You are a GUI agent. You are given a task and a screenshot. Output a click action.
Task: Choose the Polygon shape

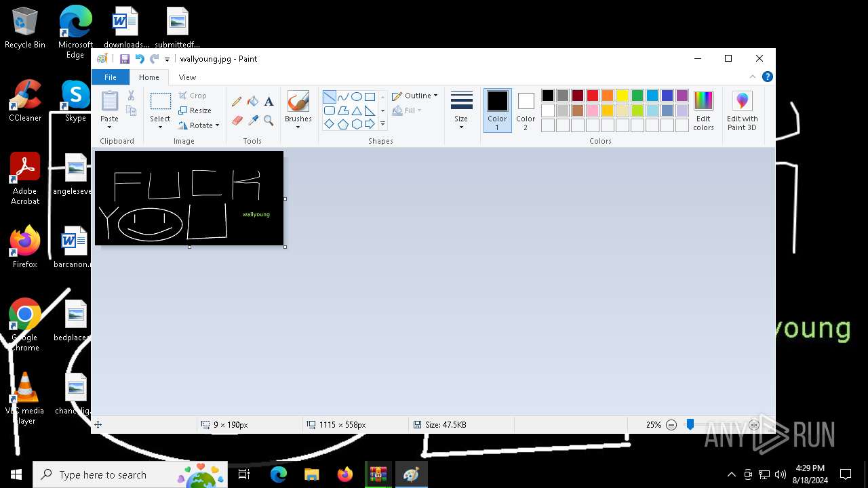tap(343, 110)
